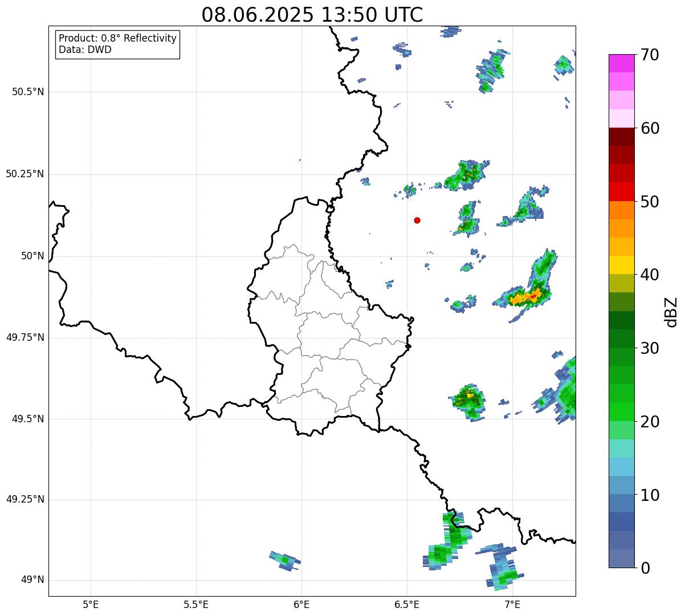Viewport: 685px width, 616px height.
Task: Click the radar echo near 6°E, 49°N
Action: [x=284, y=561]
